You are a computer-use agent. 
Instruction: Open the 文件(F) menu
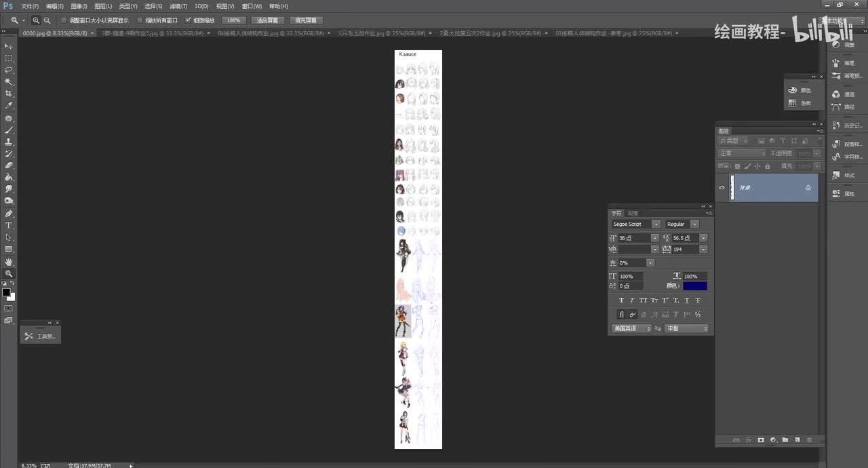30,6
